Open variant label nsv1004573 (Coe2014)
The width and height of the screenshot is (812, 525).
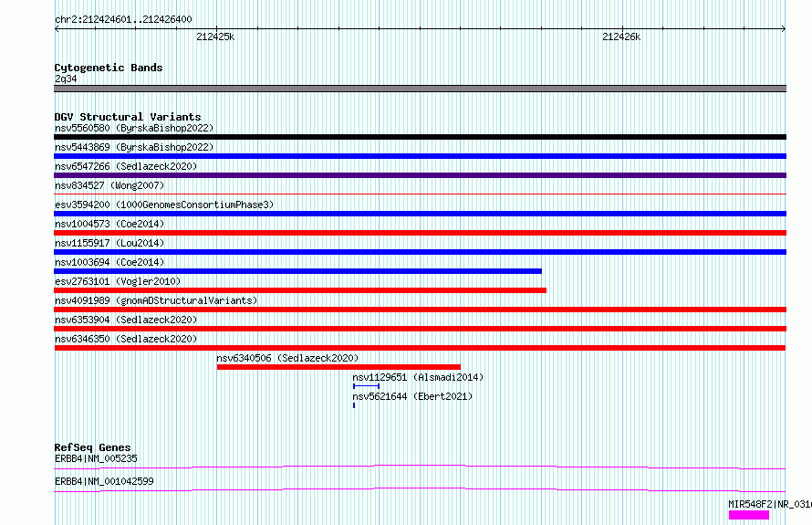109,224
